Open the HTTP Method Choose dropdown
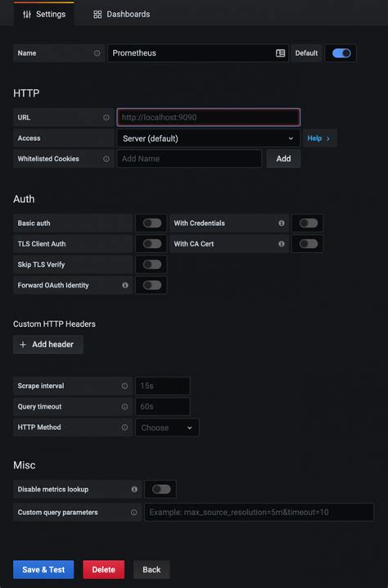 [x=167, y=427]
